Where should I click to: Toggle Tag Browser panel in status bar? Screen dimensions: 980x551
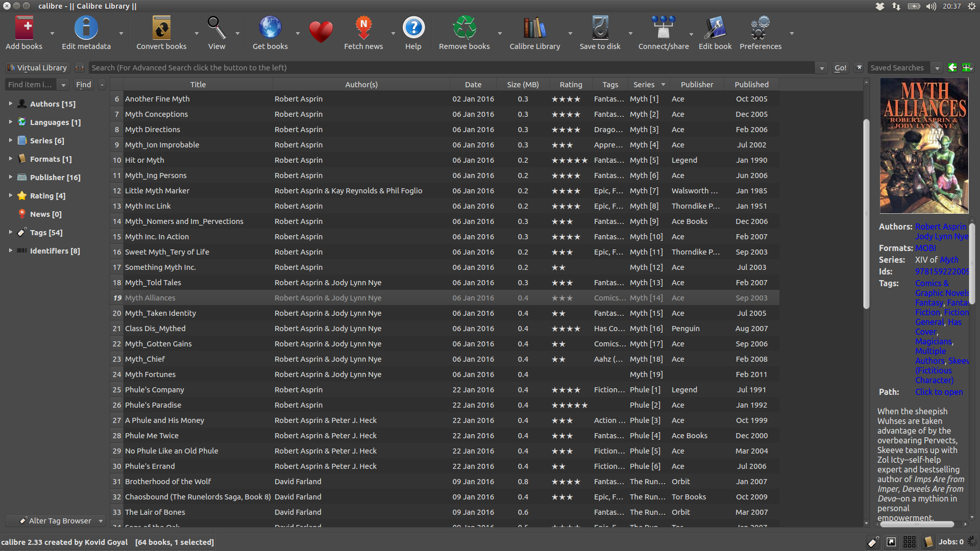click(x=873, y=542)
